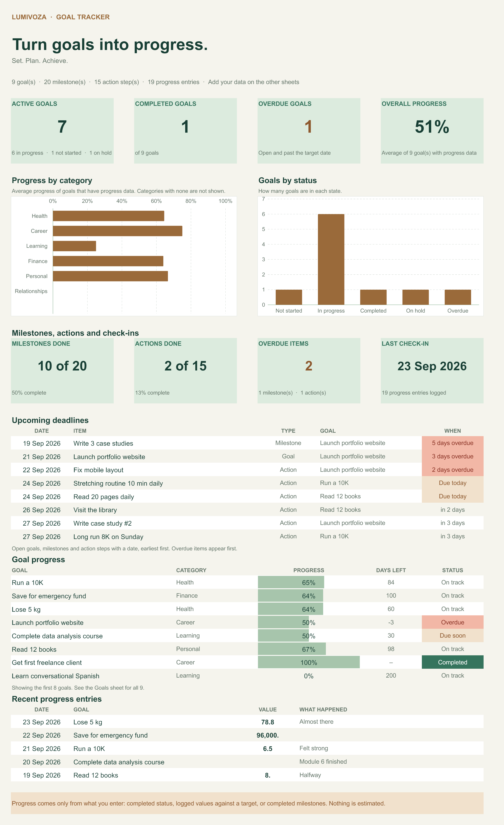This screenshot has height=825, width=504.
Task: Select the Recent progress entries heading
Action: coord(57,699)
